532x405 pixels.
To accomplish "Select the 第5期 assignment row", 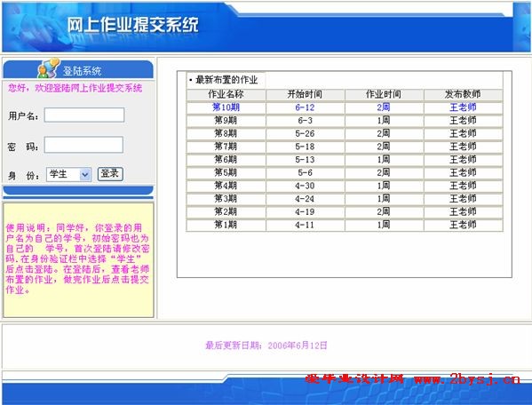I will (x=345, y=172).
